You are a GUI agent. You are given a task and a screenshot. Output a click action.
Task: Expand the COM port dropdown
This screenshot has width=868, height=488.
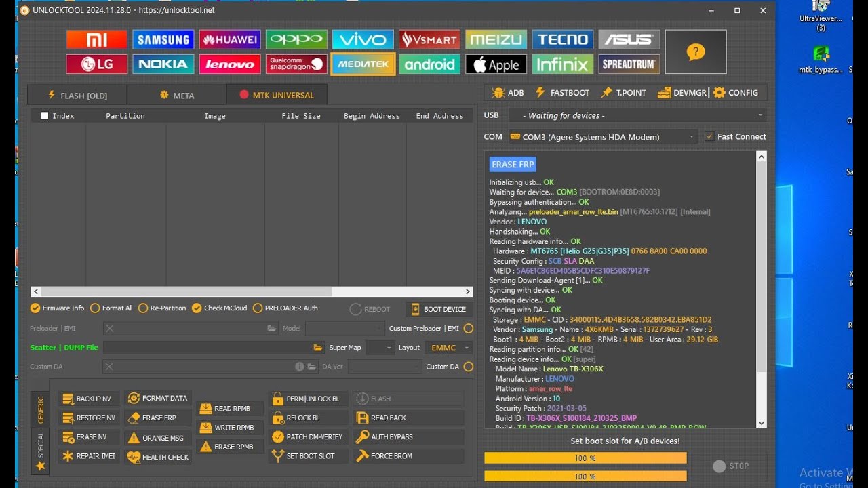(x=603, y=137)
